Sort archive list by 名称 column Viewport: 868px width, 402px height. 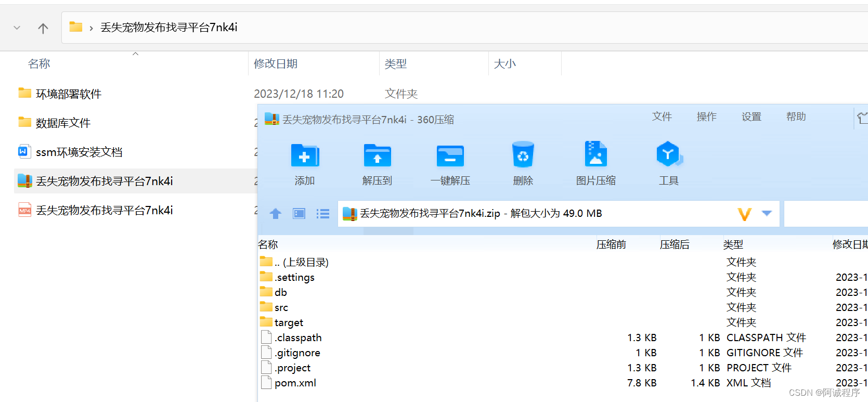(x=268, y=244)
